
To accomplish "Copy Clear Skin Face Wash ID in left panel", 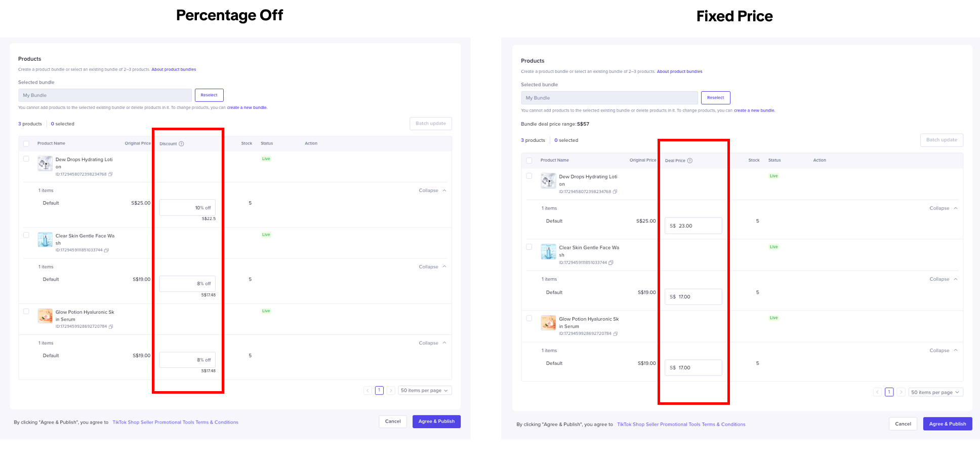I will tap(106, 250).
